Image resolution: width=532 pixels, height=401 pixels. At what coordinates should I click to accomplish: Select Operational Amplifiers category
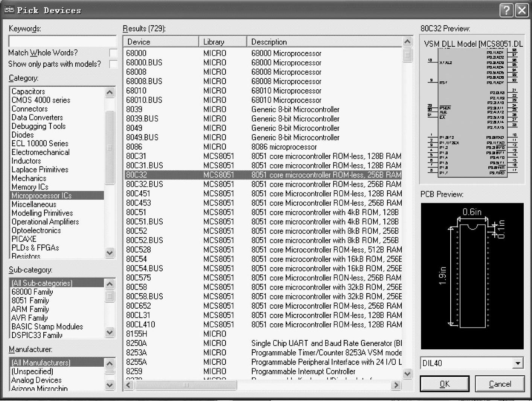coord(45,222)
